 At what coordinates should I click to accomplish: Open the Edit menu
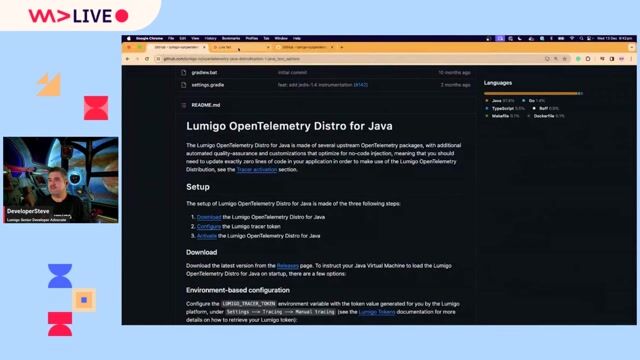[x=182, y=38]
